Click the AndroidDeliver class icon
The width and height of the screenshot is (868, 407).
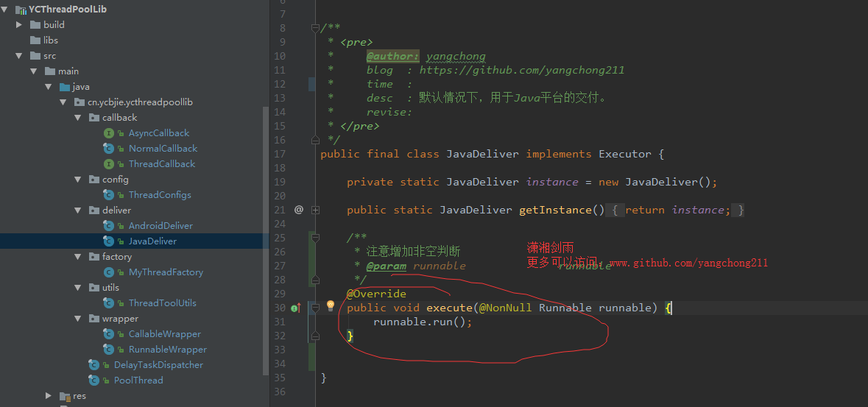[109, 226]
